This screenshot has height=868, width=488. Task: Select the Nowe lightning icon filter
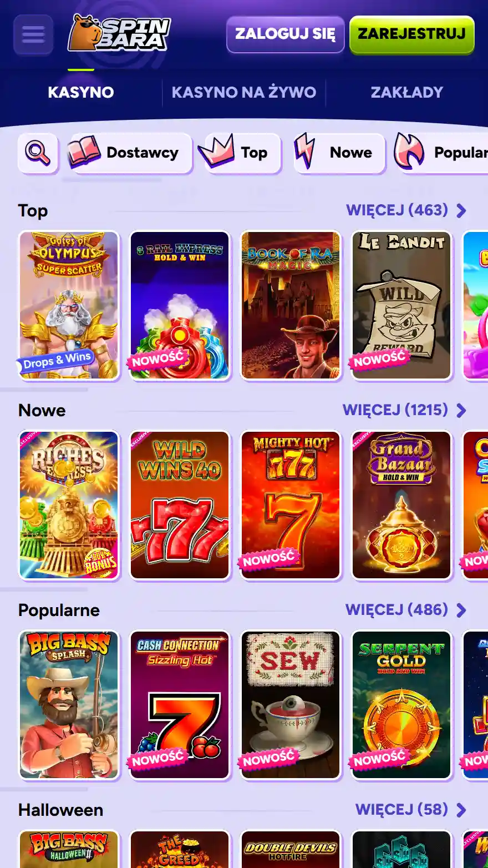[304, 151]
